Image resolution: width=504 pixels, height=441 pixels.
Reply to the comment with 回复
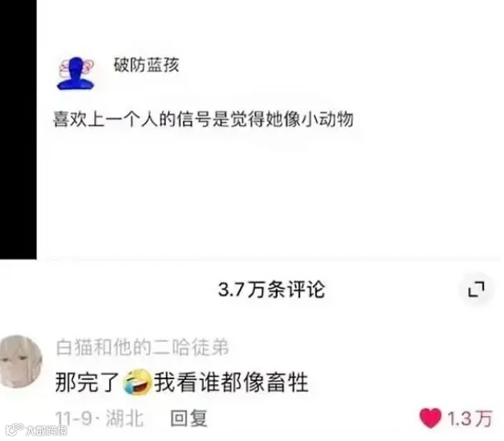tap(189, 419)
